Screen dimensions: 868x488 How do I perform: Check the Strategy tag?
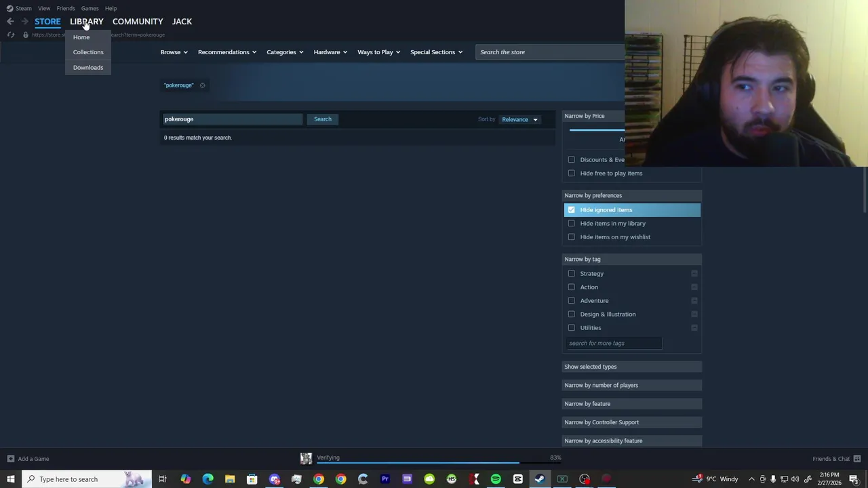coord(572,274)
